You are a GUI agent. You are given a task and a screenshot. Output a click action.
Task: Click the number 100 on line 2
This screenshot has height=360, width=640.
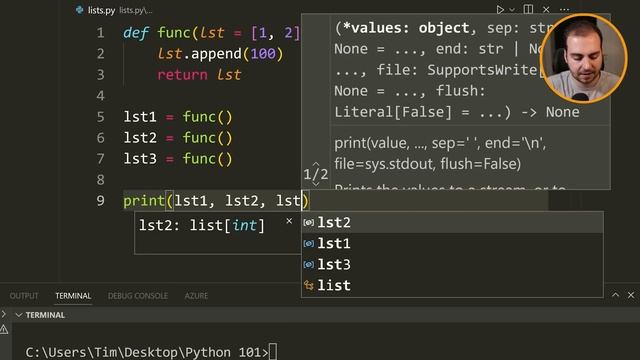click(x=263, y=53)
